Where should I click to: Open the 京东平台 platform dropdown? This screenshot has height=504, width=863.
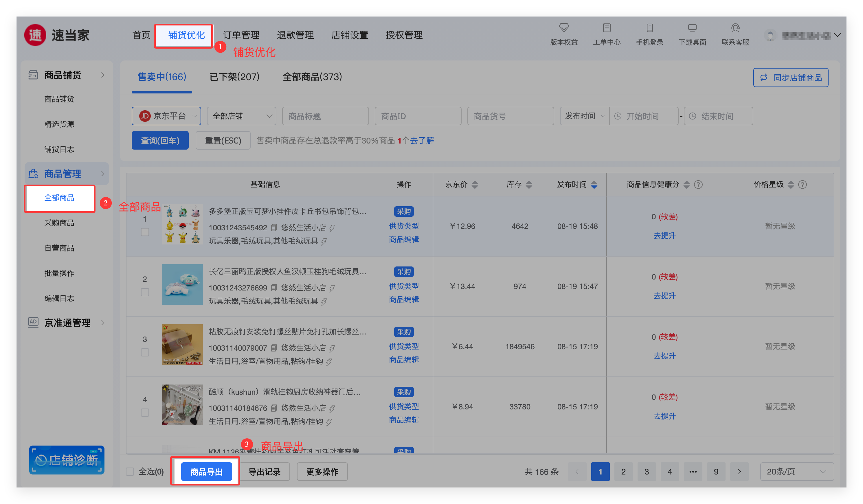[x=166, y=116]
